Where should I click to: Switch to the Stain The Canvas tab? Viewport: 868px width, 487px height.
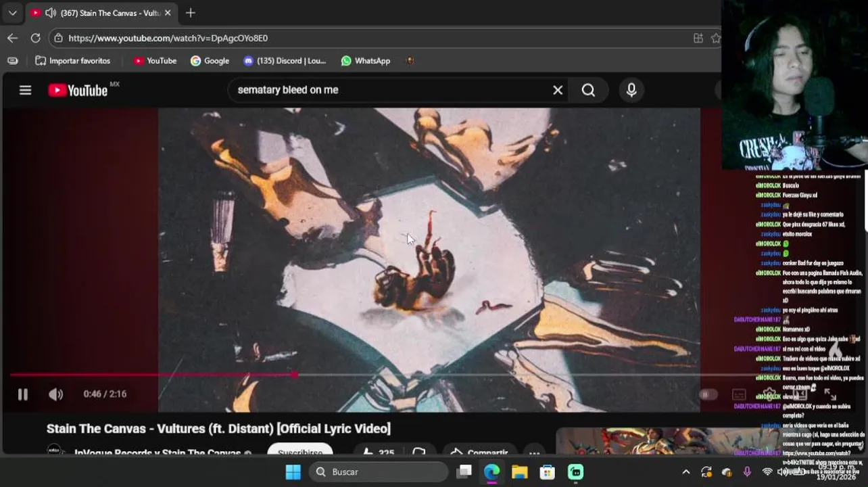point(101,13)
